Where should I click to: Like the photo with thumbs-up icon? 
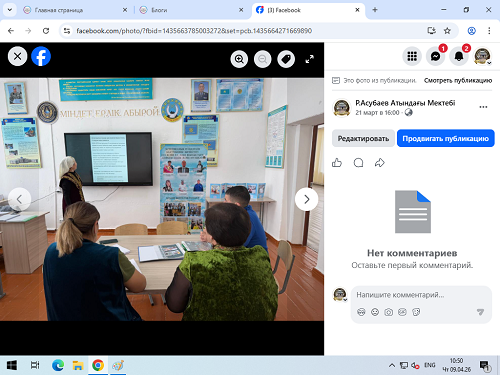coord(337,163)
